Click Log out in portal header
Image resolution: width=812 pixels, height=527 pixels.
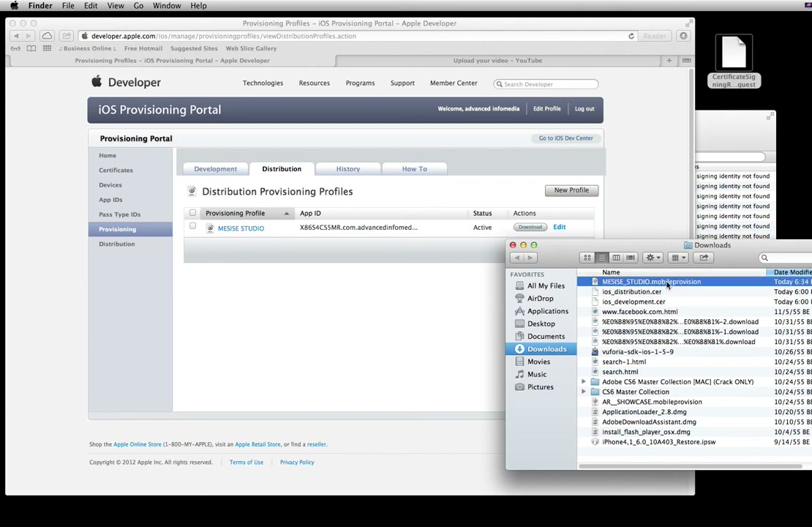click(584, 109)
